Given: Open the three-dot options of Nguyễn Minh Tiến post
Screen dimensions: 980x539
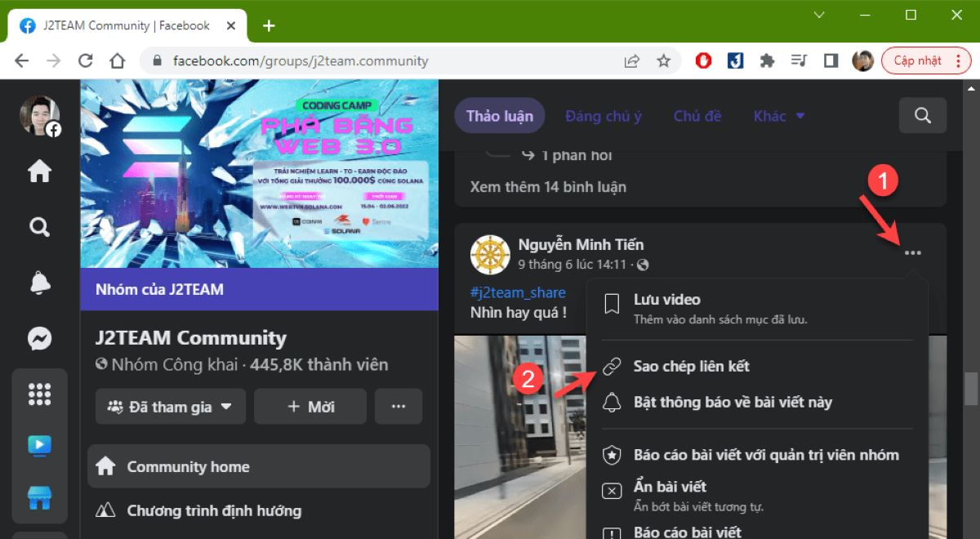Looking at the screenshot, I should (x=913, y=253).
